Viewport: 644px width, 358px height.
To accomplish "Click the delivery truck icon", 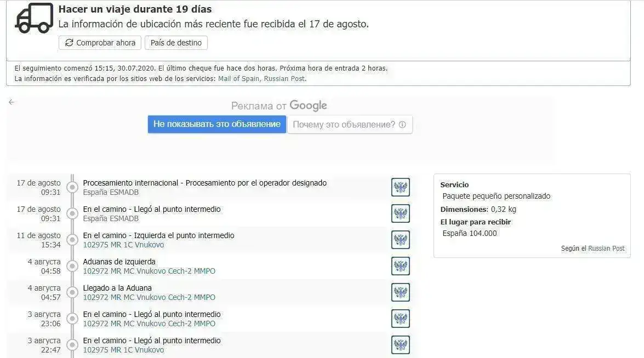I will tap(34, 18).
